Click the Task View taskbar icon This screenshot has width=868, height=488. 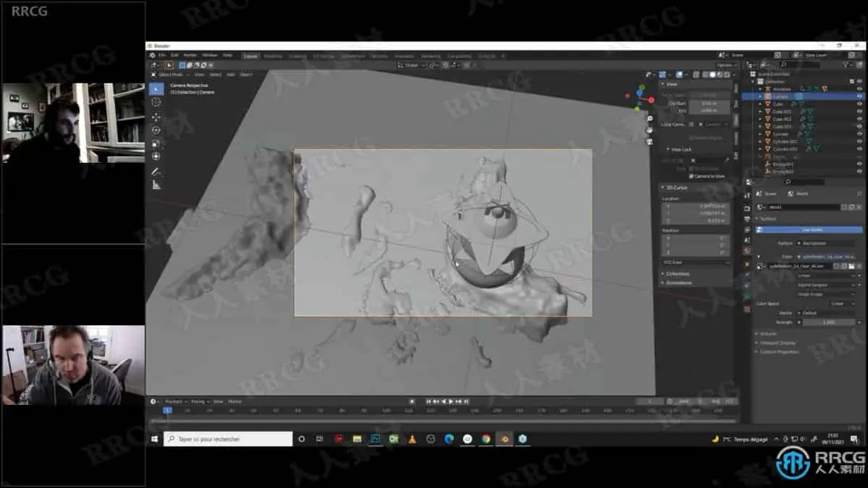click(x=320, y=439)
